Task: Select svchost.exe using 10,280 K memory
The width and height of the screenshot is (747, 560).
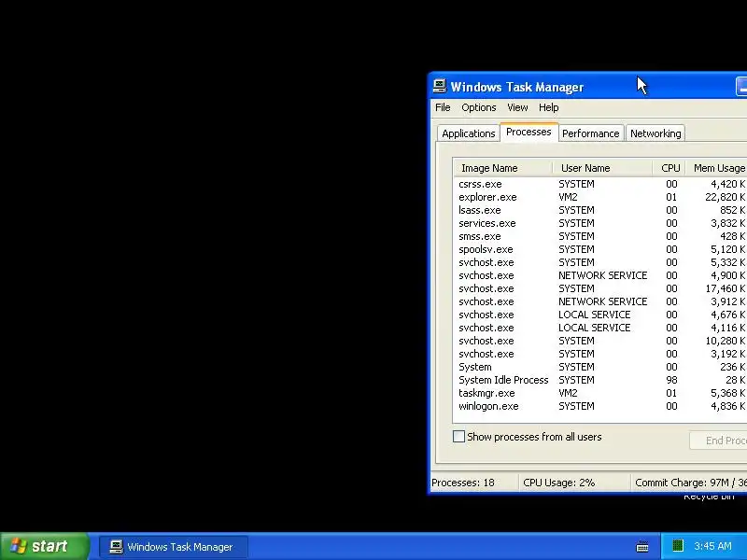Action: 600,341
